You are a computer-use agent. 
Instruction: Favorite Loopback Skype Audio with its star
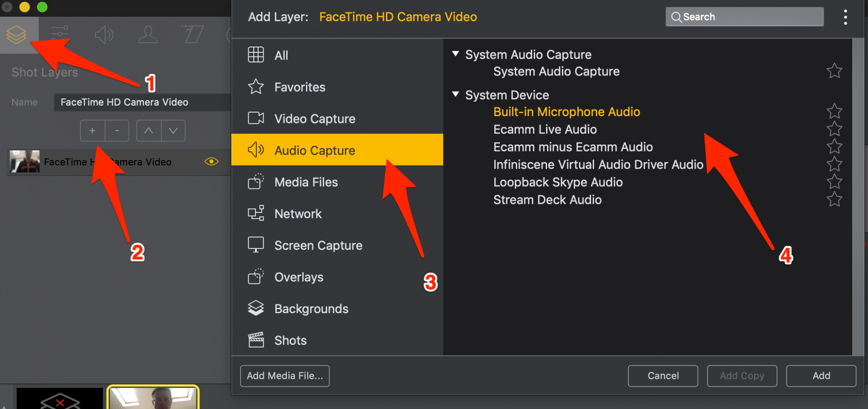[835, 182]
